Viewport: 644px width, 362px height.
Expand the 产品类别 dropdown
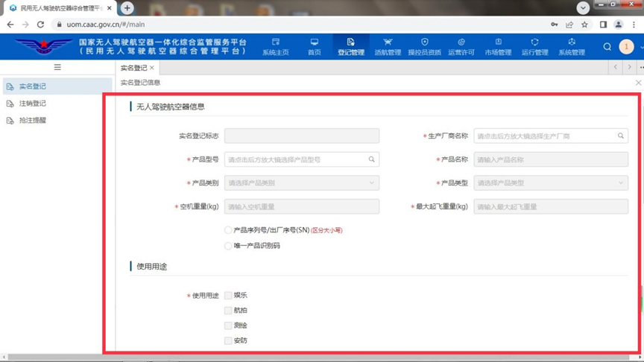click(x=302, y=183)
